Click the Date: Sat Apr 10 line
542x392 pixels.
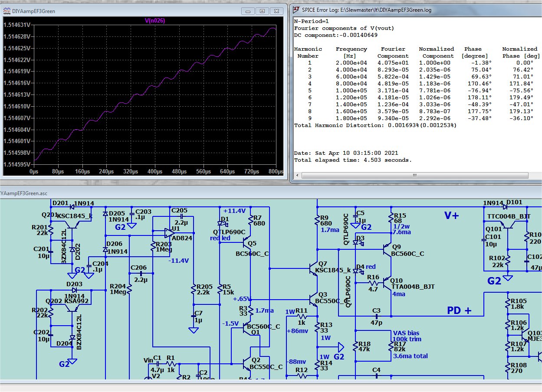pos(346,153)
